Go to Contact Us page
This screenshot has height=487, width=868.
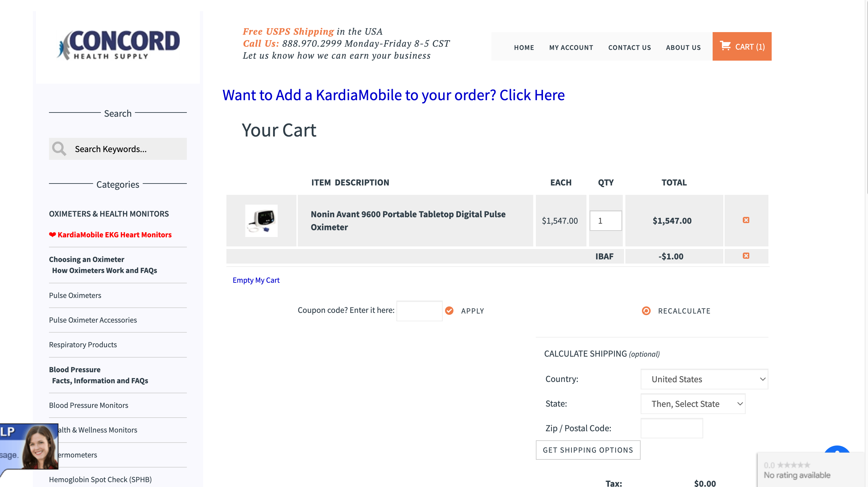click(629, 47)
